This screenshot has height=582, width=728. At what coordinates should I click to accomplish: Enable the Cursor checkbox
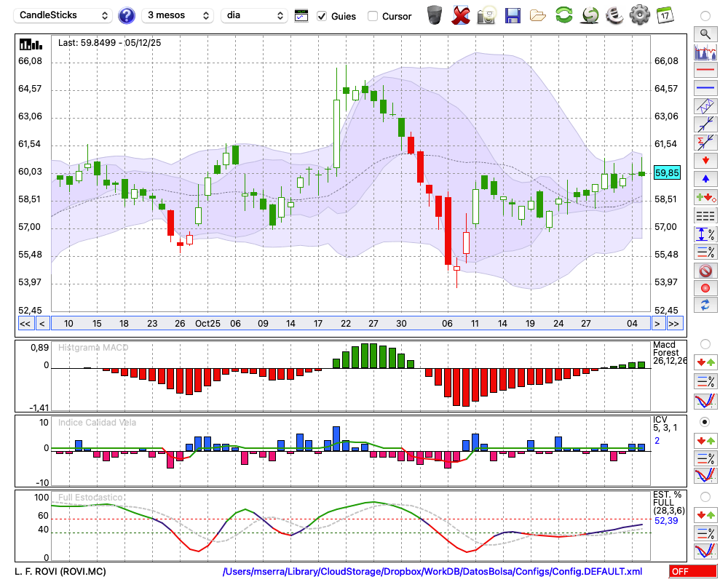(373, 16)
